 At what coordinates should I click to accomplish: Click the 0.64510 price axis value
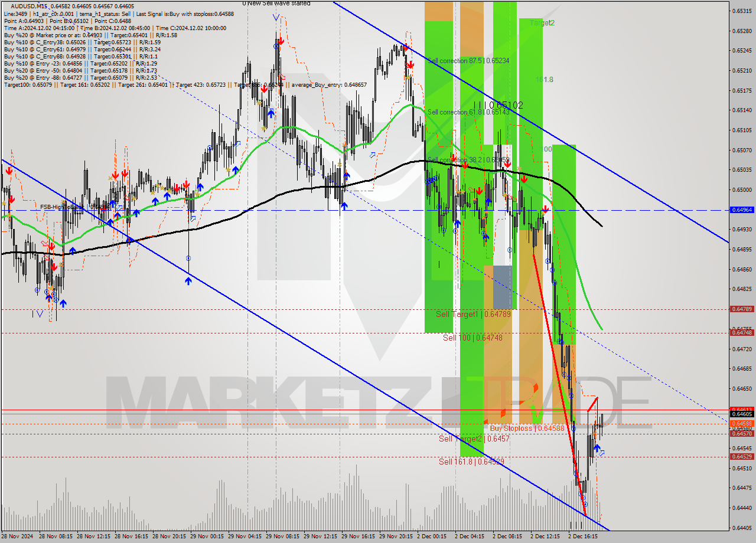(x=742, y=468)
